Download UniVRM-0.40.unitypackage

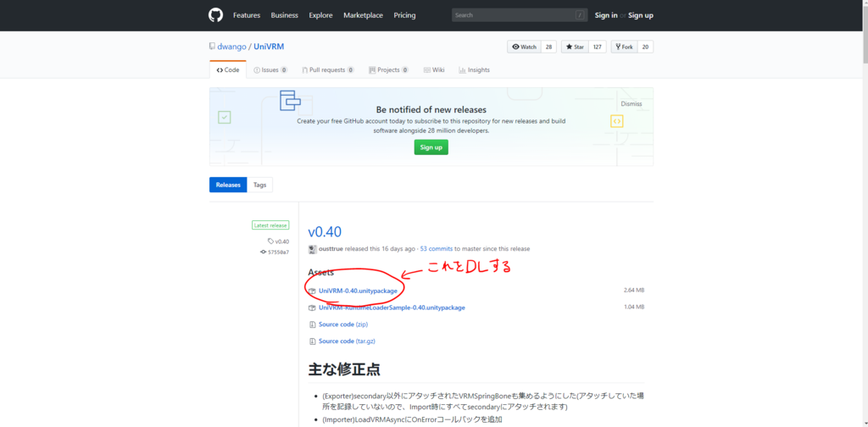[x=358, y=291]
